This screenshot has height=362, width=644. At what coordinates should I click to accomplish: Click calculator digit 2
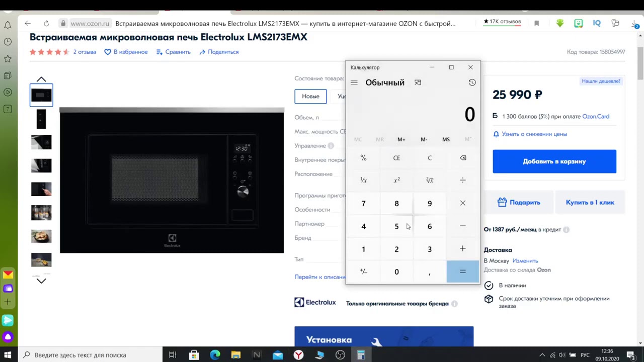[396, 249]
